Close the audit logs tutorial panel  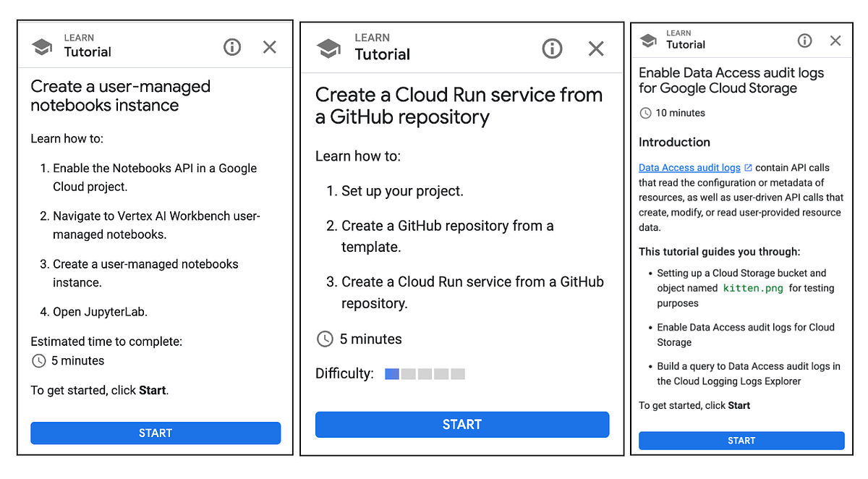pos(835,41)
